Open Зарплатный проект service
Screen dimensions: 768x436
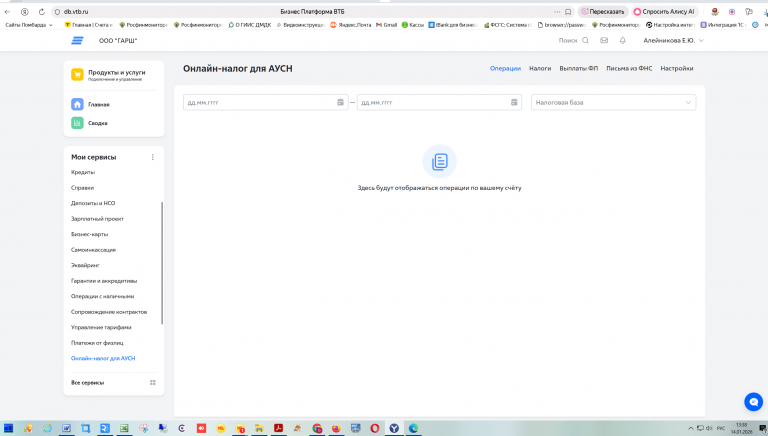tap(97, 219)
